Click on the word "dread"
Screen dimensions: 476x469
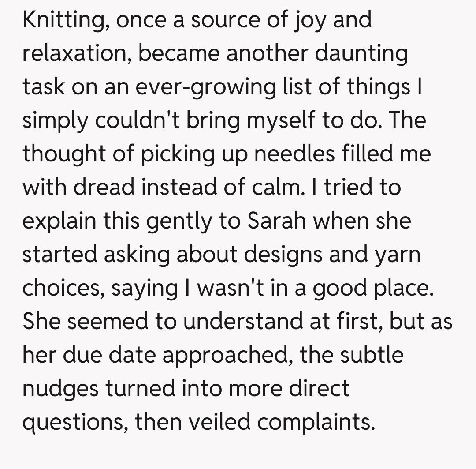(x=104, y=187)
